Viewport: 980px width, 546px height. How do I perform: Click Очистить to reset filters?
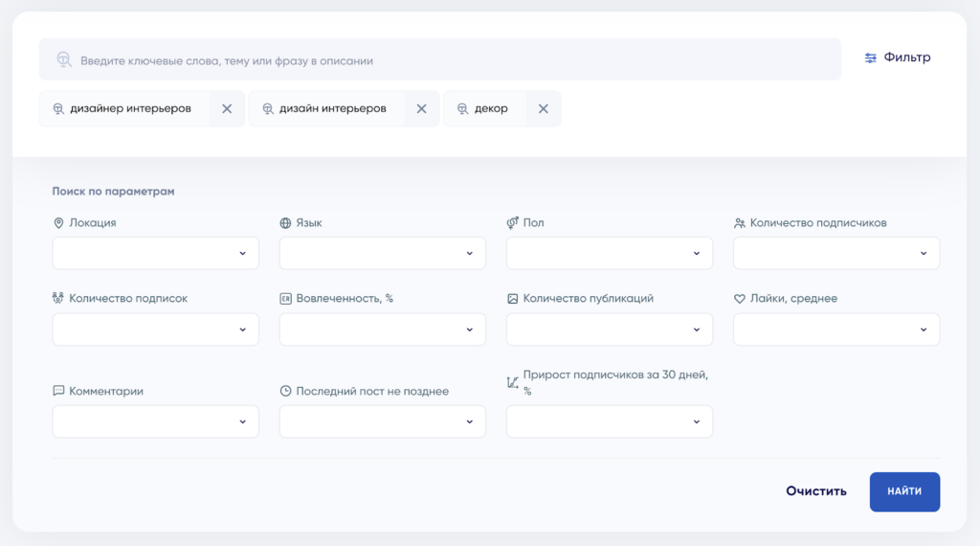pyautogui.click(x=816, y=491)
